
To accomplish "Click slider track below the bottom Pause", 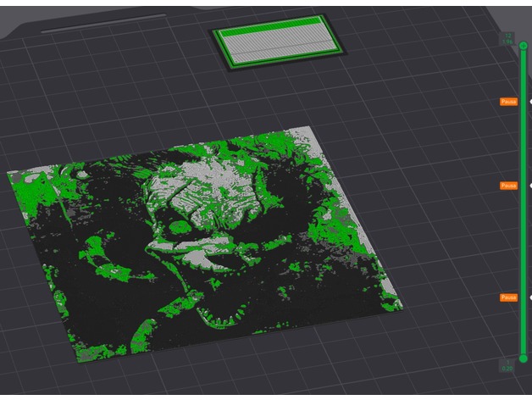I will tap(523, 329).
